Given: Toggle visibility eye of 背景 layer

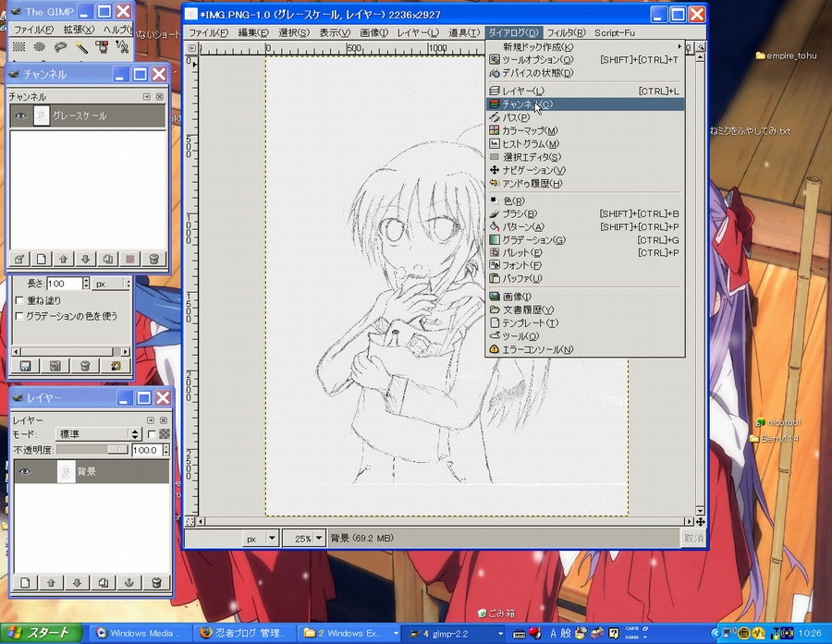Looking at the screenshot, I should click(x=24, y=471).
